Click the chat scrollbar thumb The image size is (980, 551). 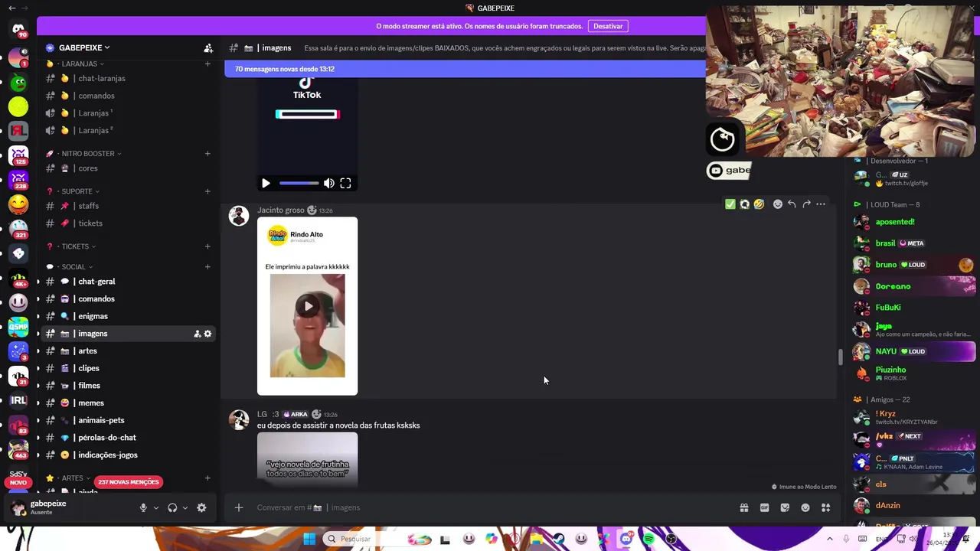tap(840, 357)
